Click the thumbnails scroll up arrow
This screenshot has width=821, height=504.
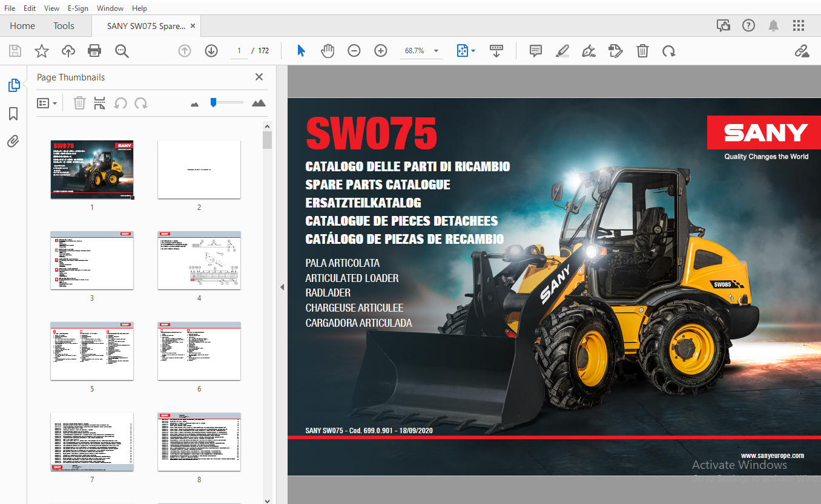(267, 126)
